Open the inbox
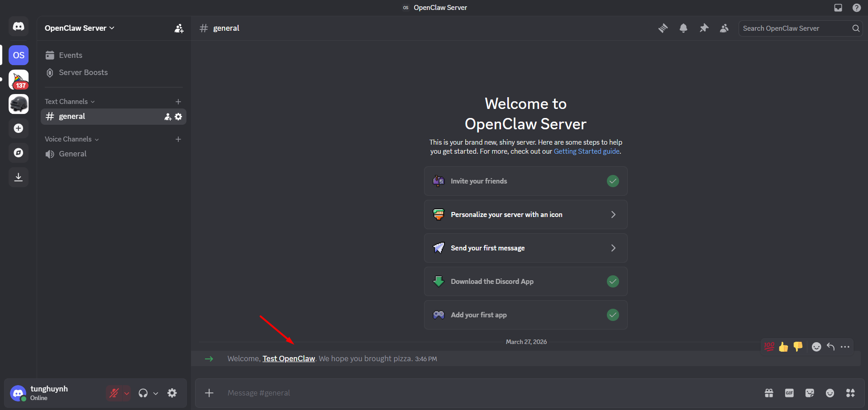868x410 pixels. 838,8
